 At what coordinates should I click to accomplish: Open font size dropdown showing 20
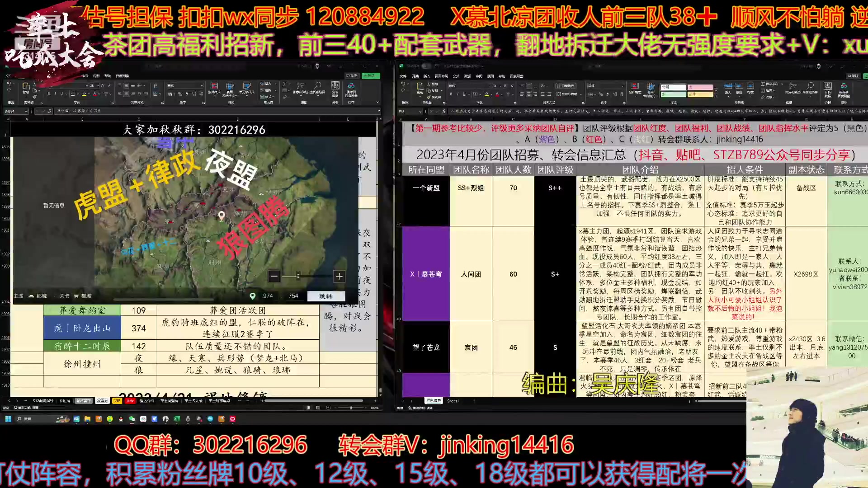[500, 86]
